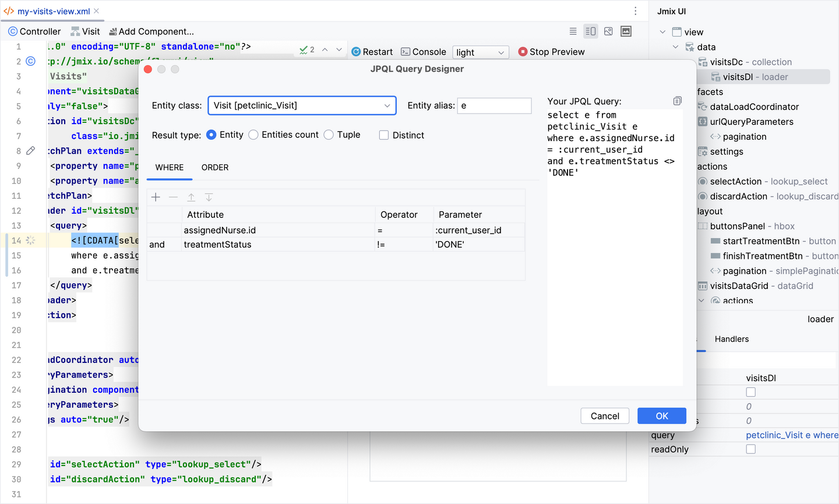839x504 pixels.
Task: Click the 'DONE' parameter cell
Action: (x=479, y=245)
